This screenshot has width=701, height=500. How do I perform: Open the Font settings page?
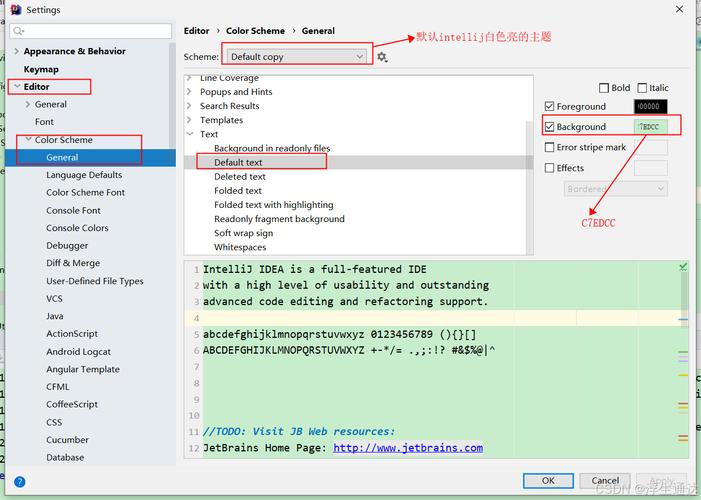click(44, 122)
